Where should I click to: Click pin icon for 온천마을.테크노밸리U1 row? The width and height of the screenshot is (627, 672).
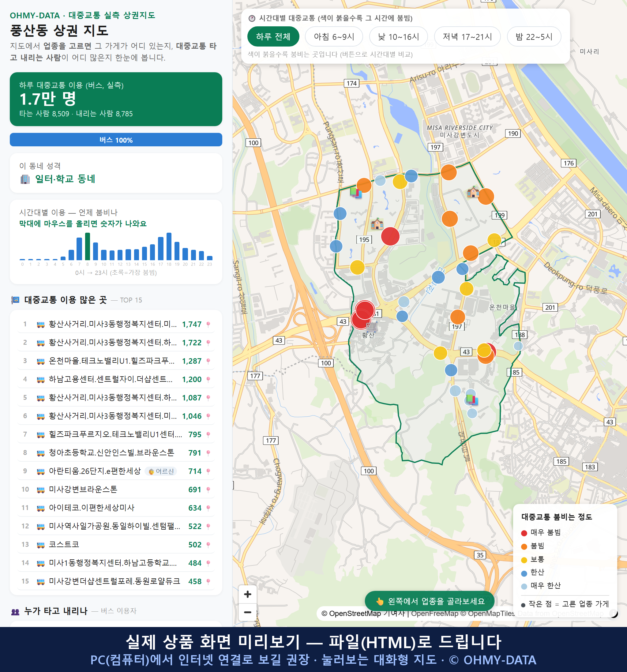tap(208, 361)
